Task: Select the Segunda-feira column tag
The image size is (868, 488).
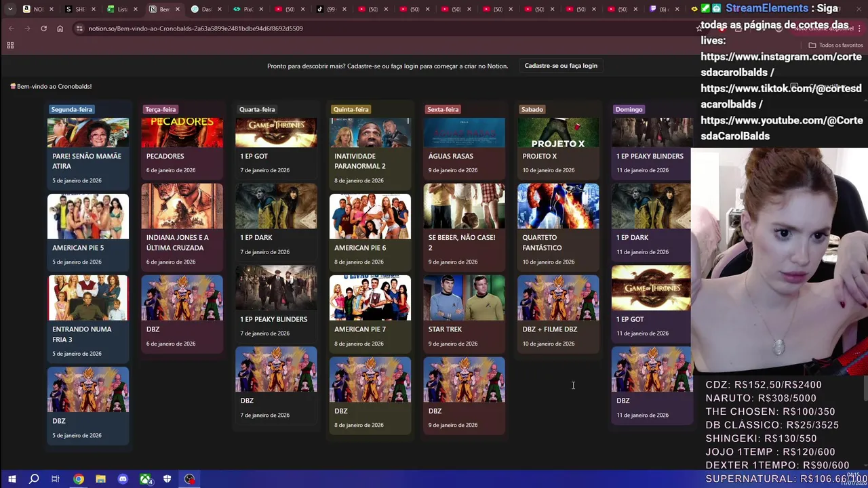Action: pos(71,109)
